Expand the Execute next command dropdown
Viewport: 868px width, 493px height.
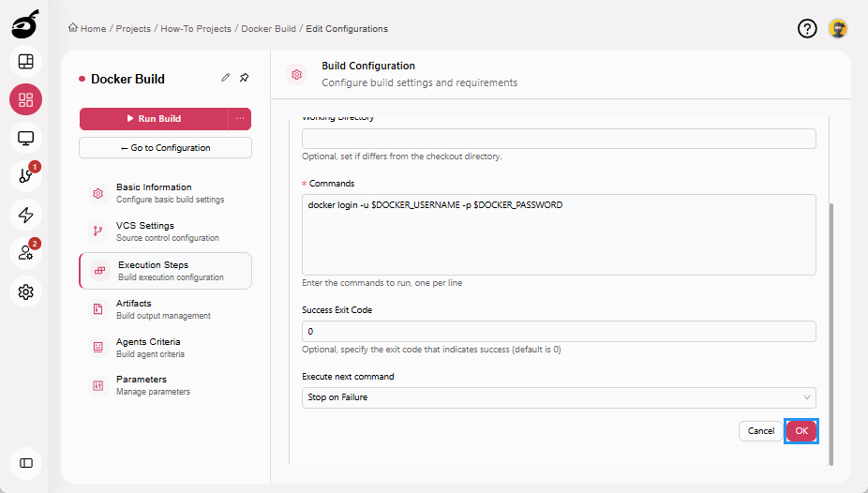(559, 397)
